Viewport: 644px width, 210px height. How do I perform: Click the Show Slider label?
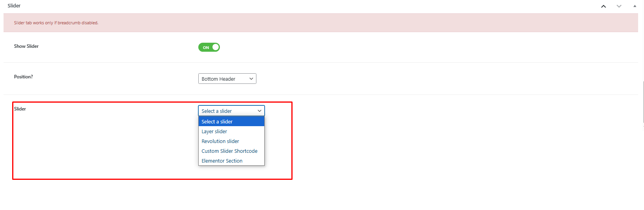tap(26, 46)
